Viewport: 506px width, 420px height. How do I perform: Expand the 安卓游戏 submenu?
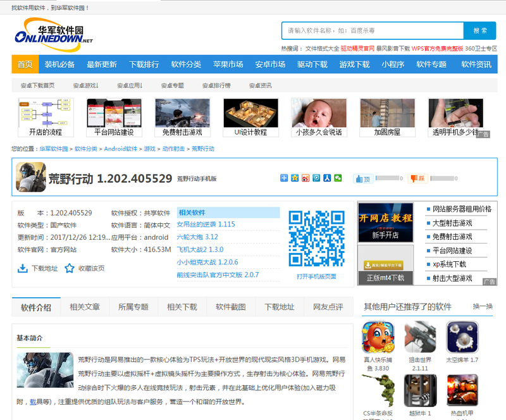click(x=85, y=85)
